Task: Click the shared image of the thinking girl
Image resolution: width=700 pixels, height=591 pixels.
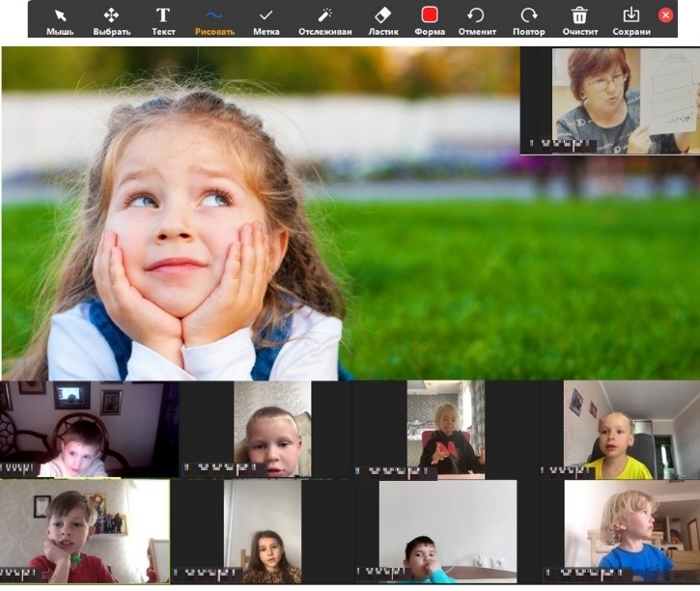Action: coord(261,212)
